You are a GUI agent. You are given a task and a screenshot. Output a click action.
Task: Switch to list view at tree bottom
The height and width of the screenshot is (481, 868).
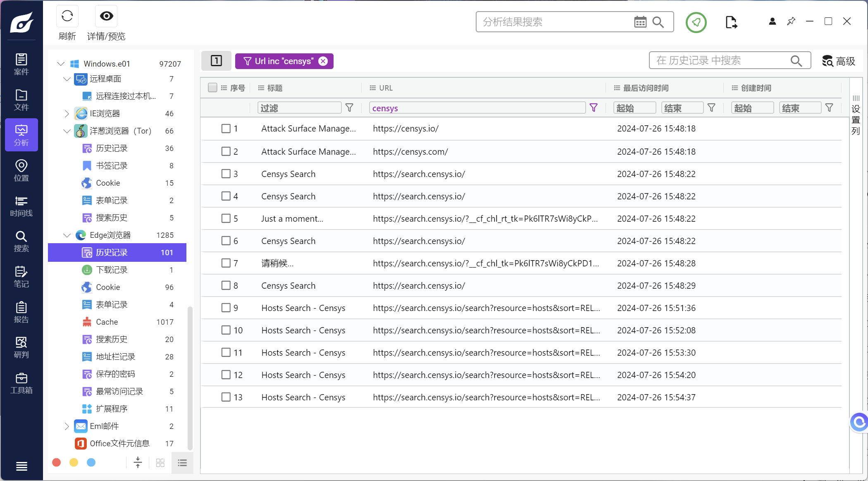coord(182,463)
